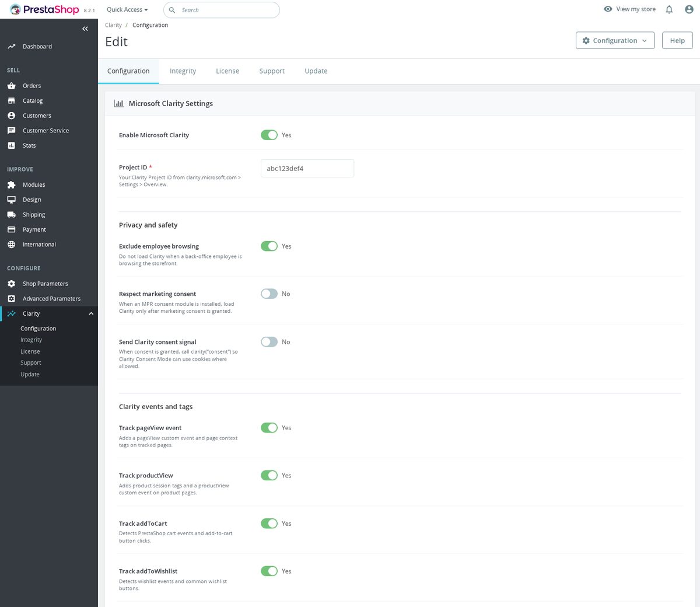Screen dimensions: 700x607
Task: Enable Respect marketing consent
Action: coord(269,294)
